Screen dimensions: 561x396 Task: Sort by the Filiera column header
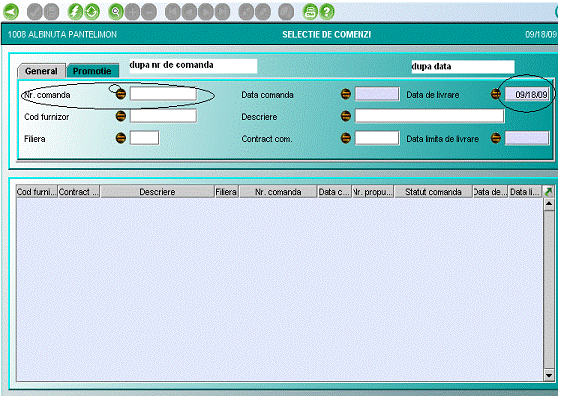coord(226,192)
